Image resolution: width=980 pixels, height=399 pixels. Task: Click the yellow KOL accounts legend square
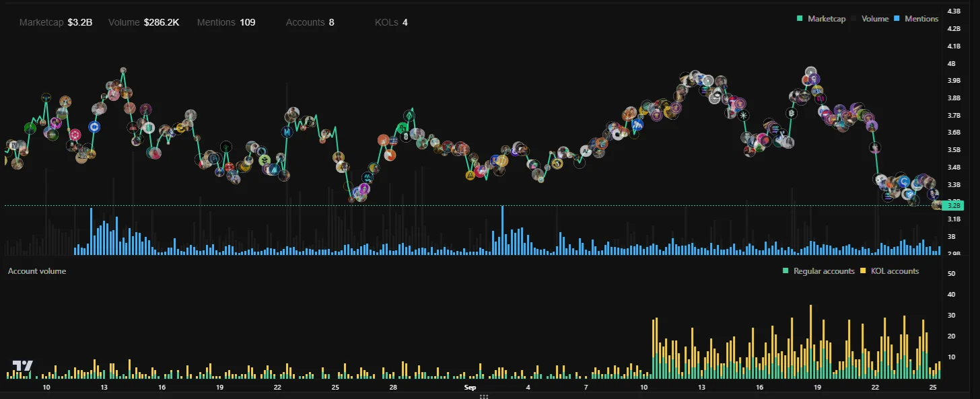pyautogui.click(x=863, y=271)
